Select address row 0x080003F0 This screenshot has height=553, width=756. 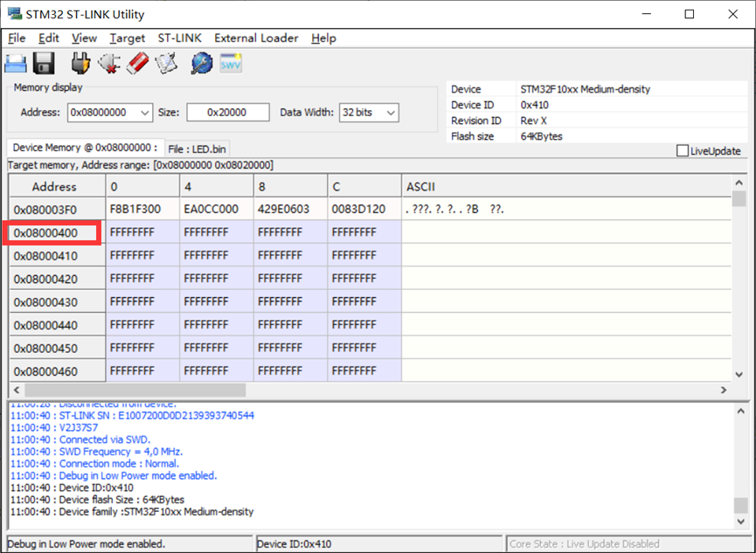point(58,210)
